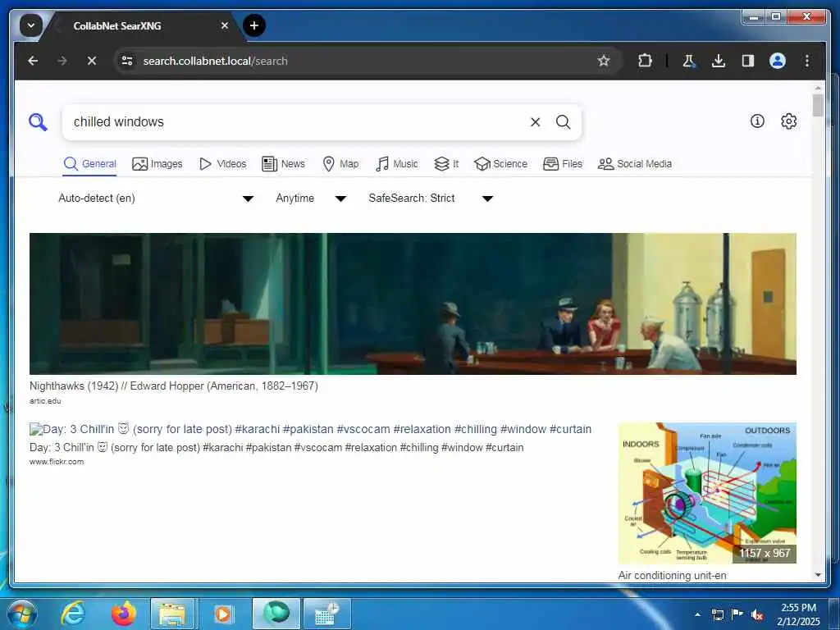Go back to previous page
Viewport: 840px width, 630px height.
tap(33, 61)
